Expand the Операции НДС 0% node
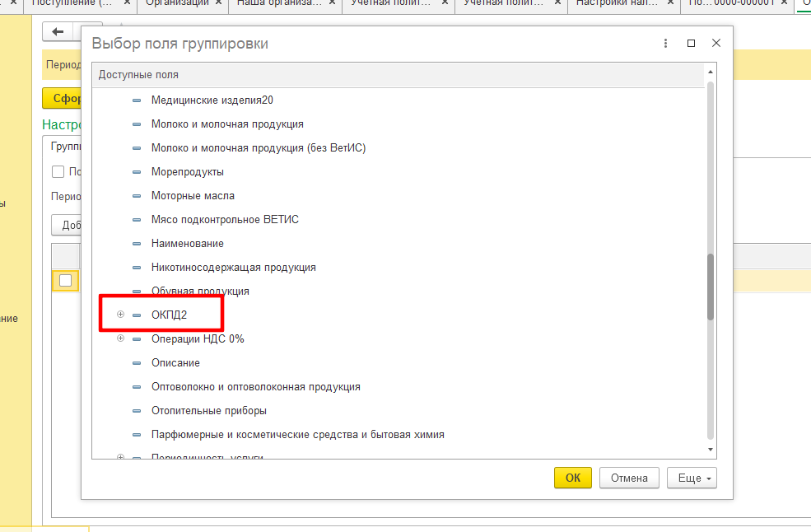811x532 pixels. tap(120, 338)
